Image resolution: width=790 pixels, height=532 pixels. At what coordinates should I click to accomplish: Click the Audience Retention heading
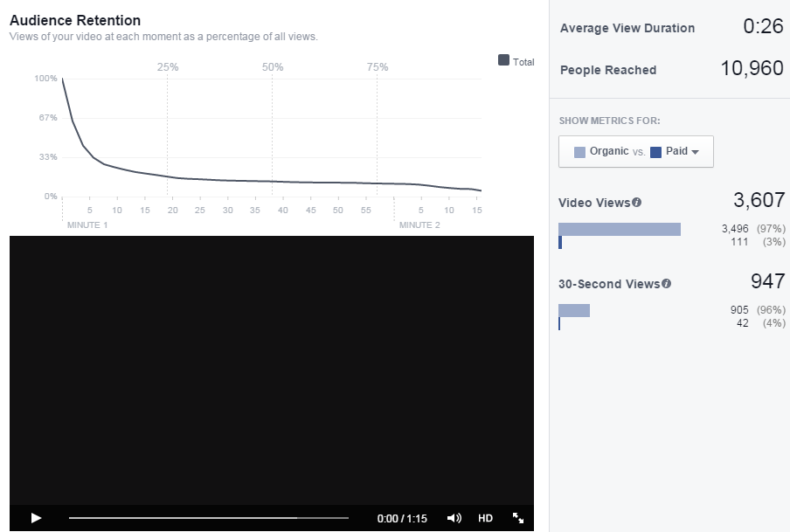pos(75,21)
